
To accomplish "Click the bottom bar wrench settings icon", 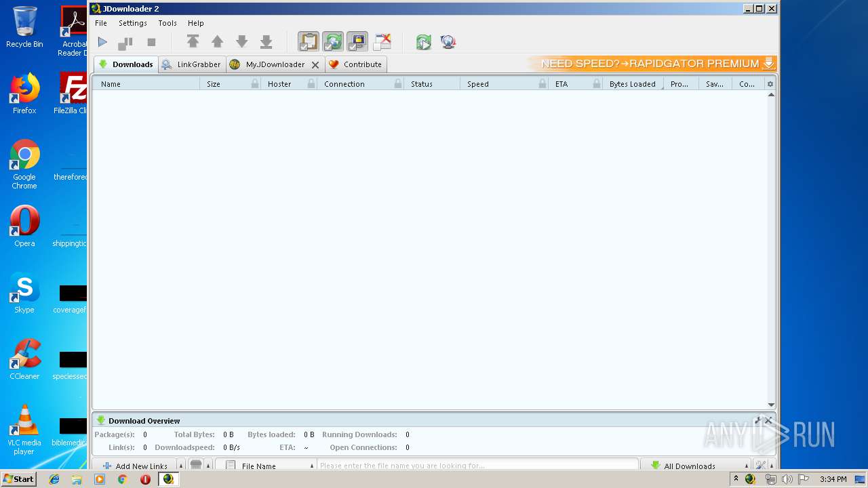I will 761,466.
